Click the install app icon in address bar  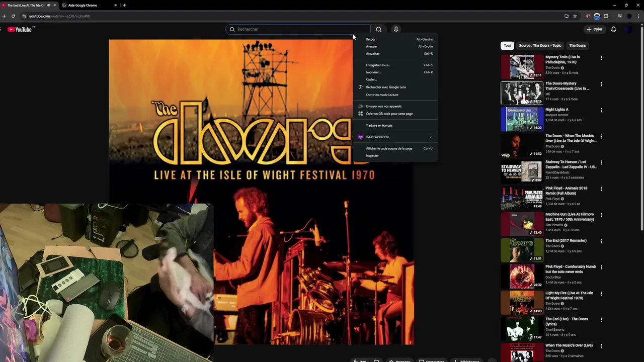tap(567, 16)
